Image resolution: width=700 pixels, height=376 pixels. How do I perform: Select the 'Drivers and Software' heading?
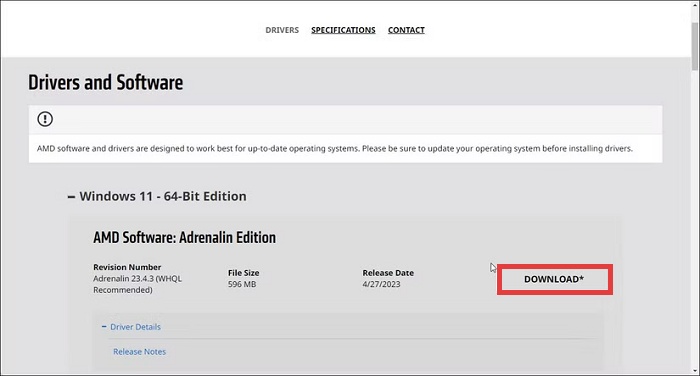click(105, 82)
